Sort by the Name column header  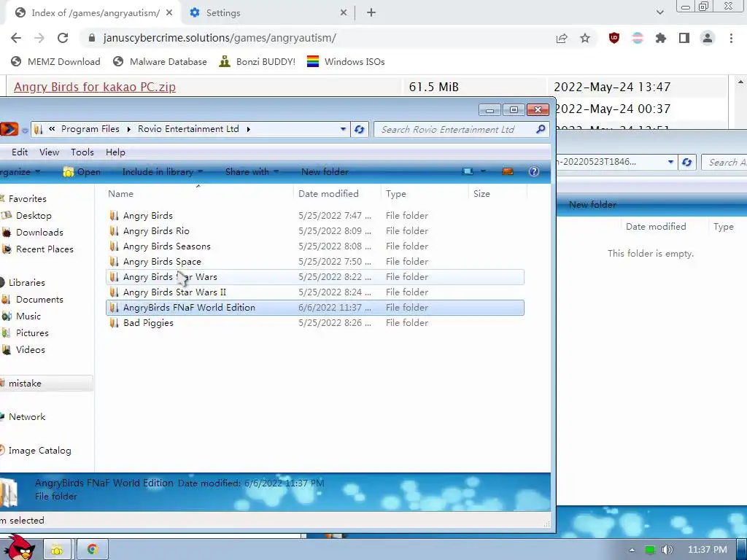(x=198, y=194)
